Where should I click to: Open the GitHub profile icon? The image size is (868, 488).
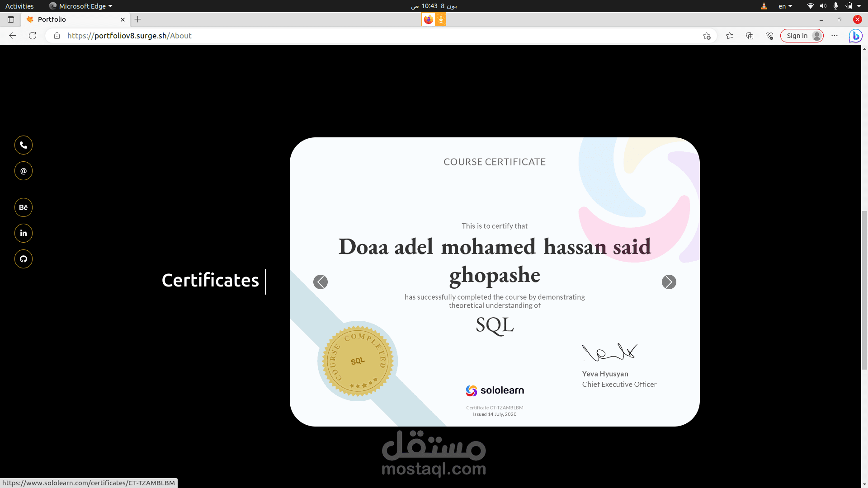[24, 259]
